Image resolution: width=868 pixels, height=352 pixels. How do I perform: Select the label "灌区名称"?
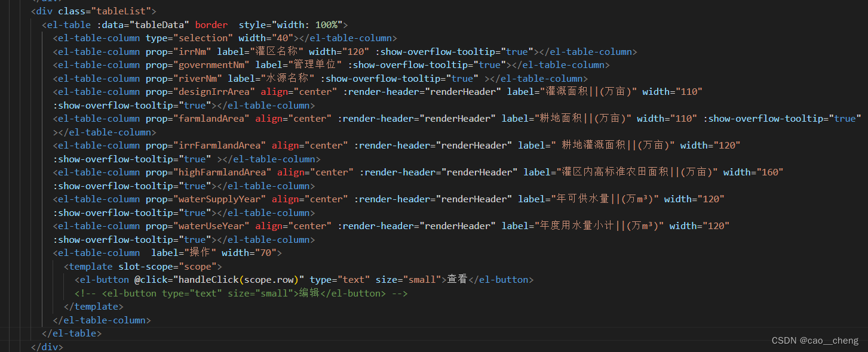[x=260, y=51]
